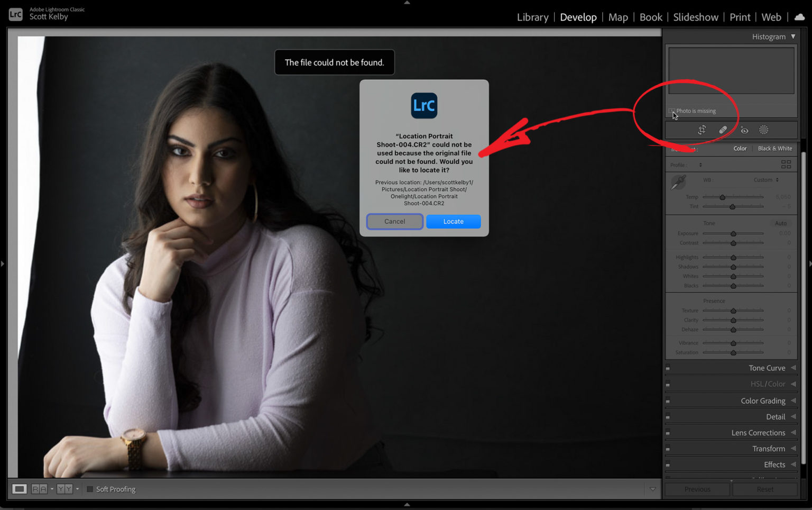Activate the Red Eye Correction tool
The height and width of the screenshot is (510, 812).
[x=744, y=130]
